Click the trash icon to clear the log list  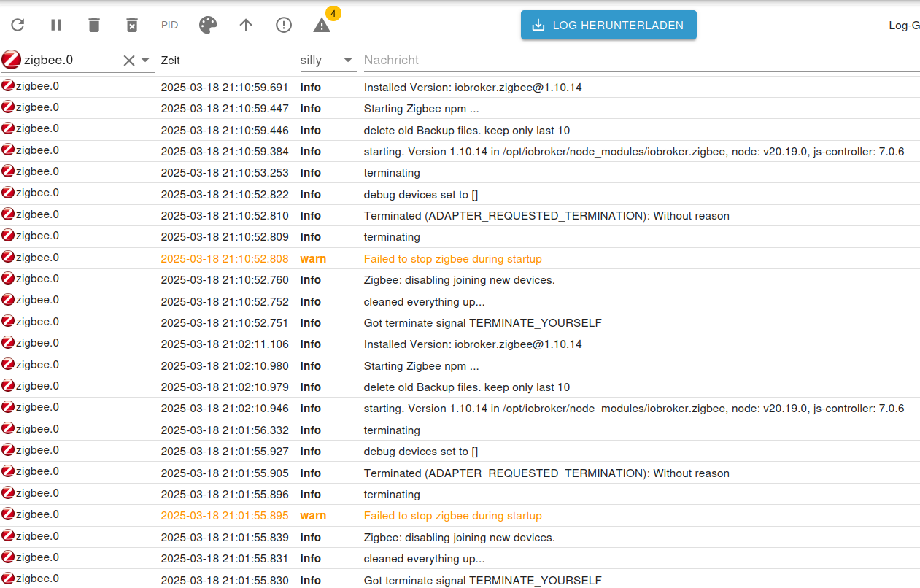pos(94,25)
